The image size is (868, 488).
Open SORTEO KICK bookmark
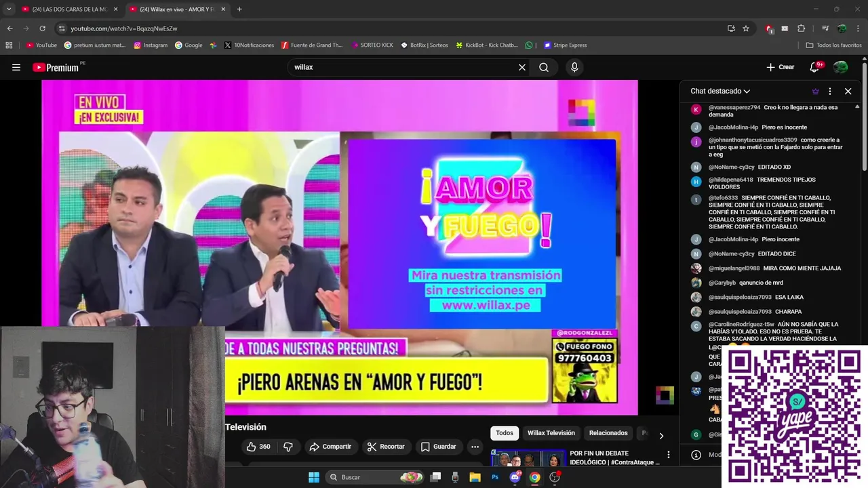click(x=372, y=45)
